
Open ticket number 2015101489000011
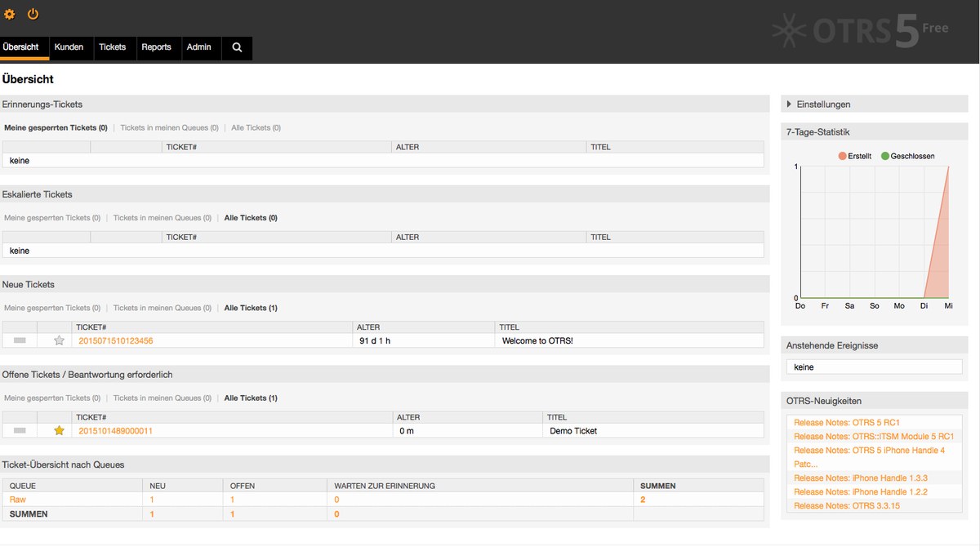click(x=116, y=430)
